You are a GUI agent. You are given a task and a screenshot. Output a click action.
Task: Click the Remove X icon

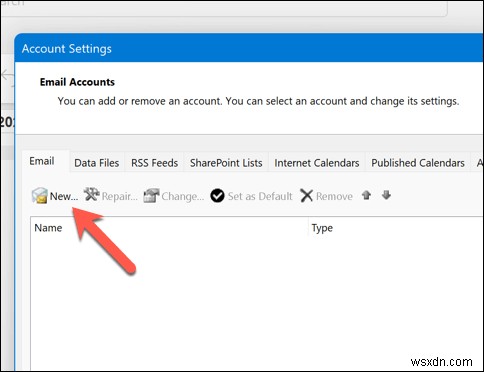click(x=306, y=196)
